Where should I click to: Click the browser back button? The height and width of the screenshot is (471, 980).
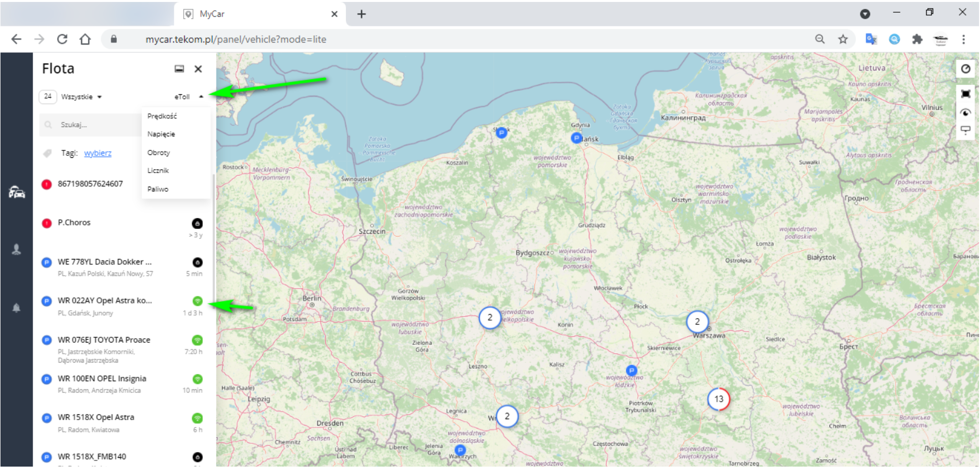(x=17, y=39)
